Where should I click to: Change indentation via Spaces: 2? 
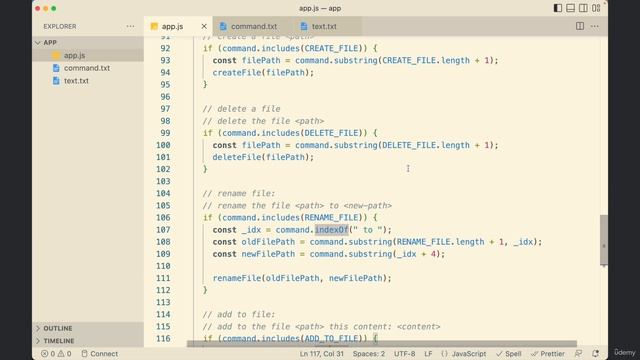(369, 353)
